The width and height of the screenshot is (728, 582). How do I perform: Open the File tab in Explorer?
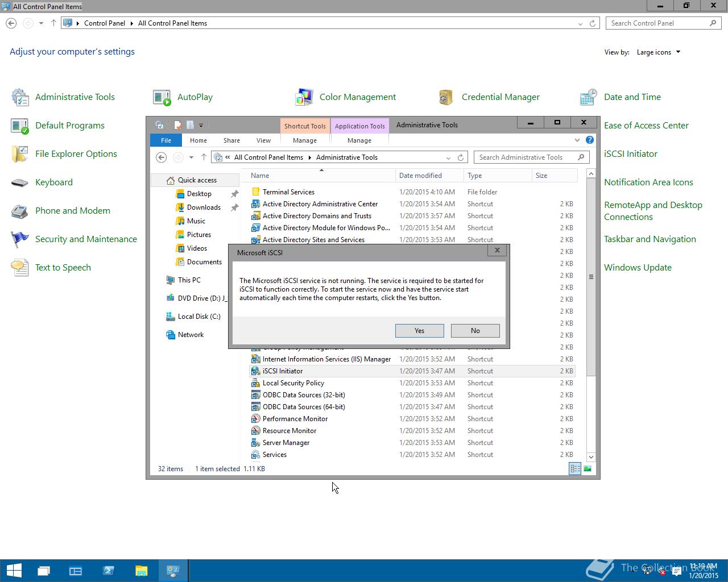(166, 140)
